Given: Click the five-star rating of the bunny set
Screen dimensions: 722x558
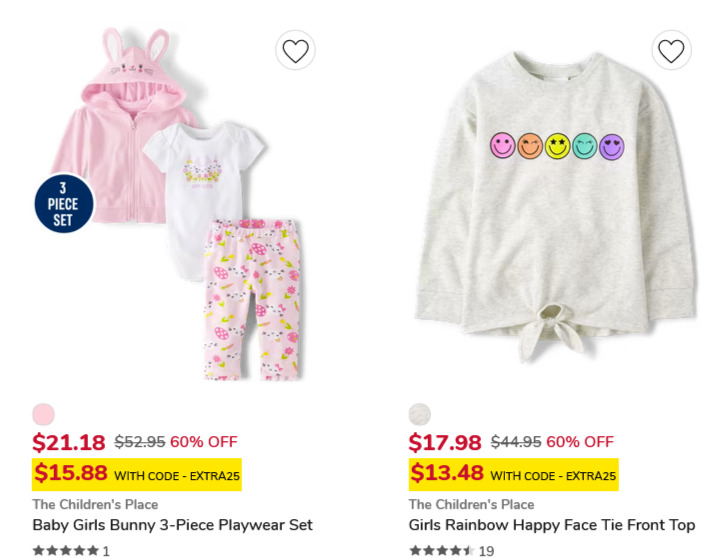Looking at the screenshot, I should coord(66,550).
